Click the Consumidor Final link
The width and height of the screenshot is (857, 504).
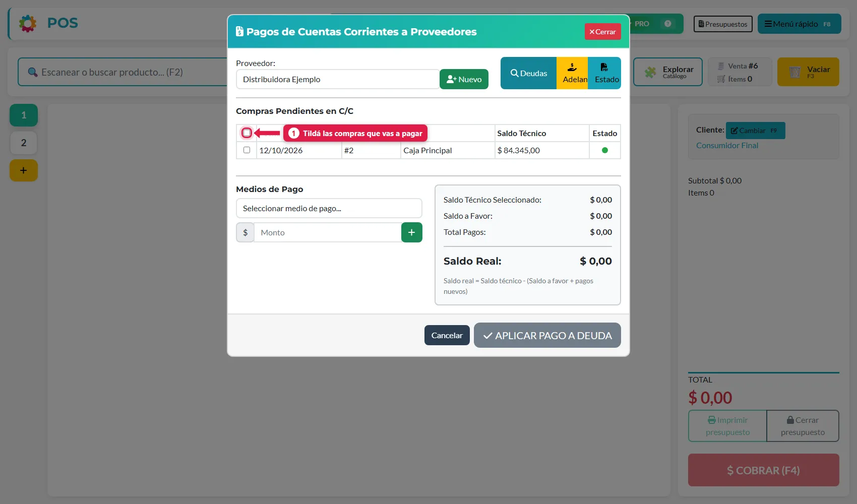[727, 145]
